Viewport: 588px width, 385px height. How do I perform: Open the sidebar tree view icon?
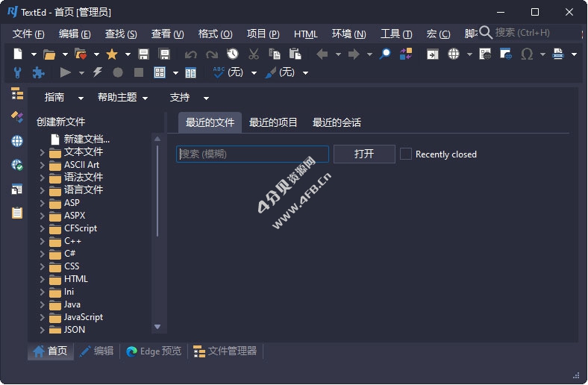point(17,94)
